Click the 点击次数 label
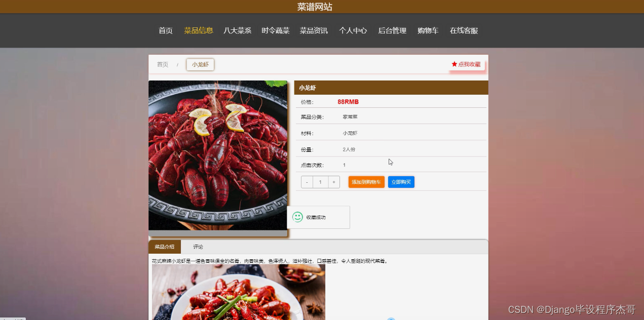 [x=312, y=165]
